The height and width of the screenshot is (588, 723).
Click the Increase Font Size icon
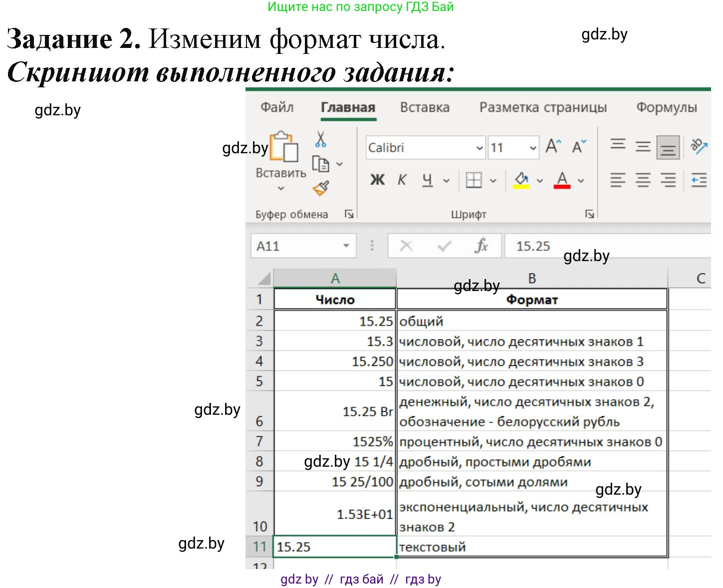click(553, 146)
